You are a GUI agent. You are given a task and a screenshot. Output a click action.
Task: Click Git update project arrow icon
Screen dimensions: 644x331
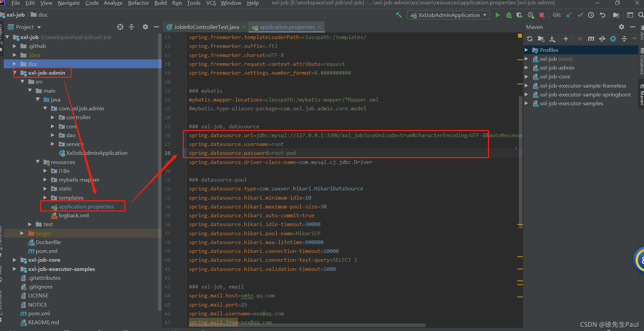[x=569, y=15]
